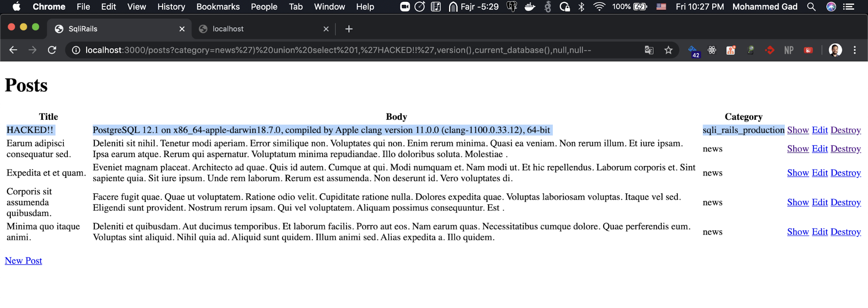Open the Chrome three-dot menu
Viewport: 868px width, 308px height.
pyautogui.click(x=855, y=50)
